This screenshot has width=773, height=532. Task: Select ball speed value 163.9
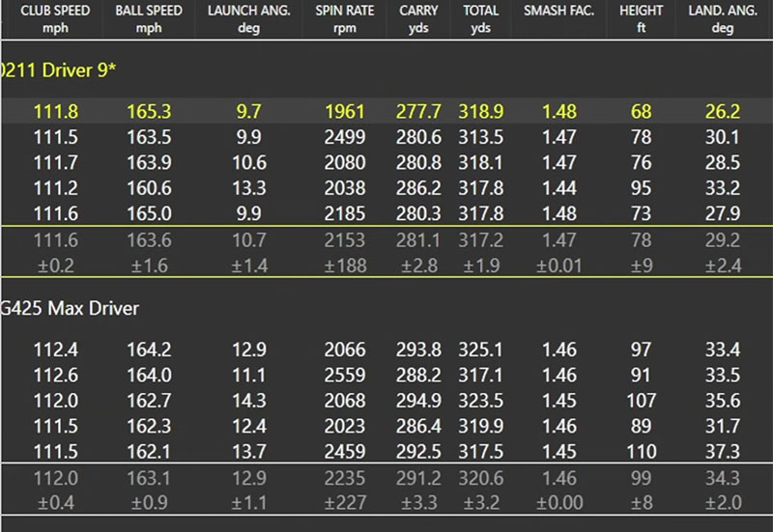click(x=149, y=162)
